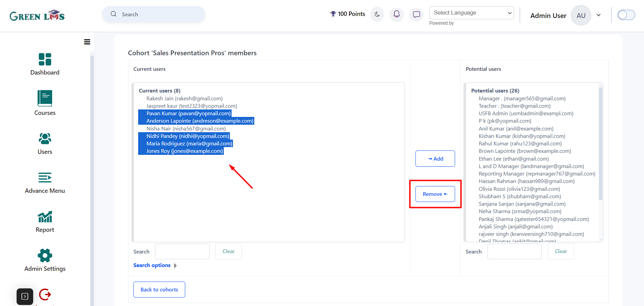Toggle dark mode moon icon

[377, 14]
